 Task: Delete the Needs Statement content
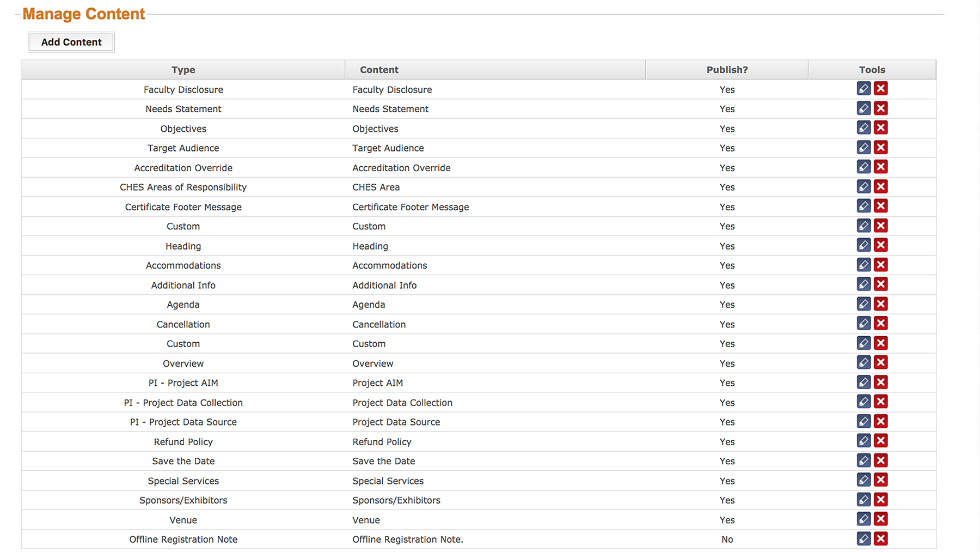click(880, 108)
